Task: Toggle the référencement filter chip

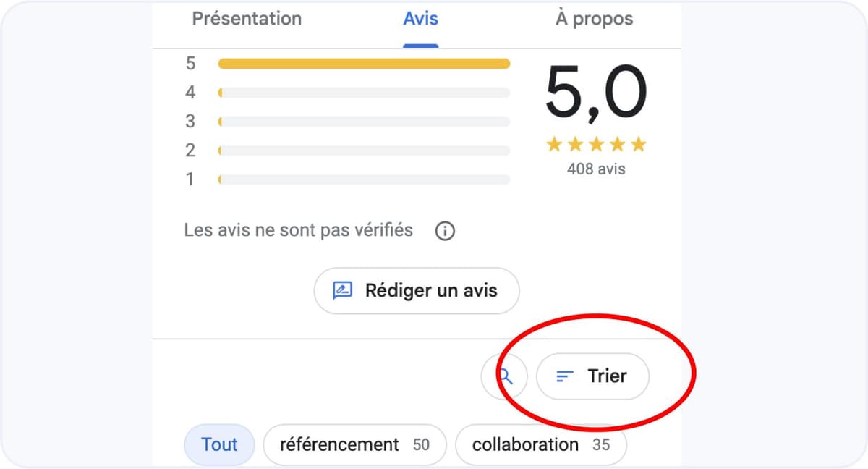Action: tap(354, 444)
